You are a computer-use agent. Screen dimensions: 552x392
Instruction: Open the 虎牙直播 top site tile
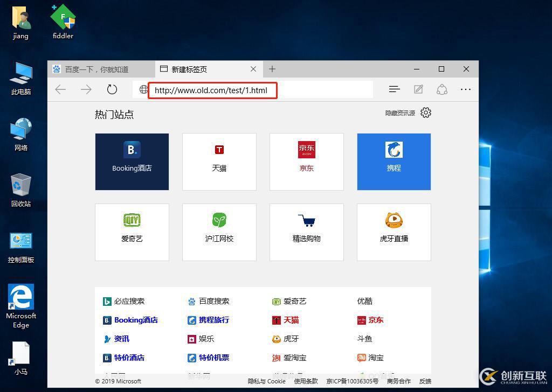pos(394,232)
